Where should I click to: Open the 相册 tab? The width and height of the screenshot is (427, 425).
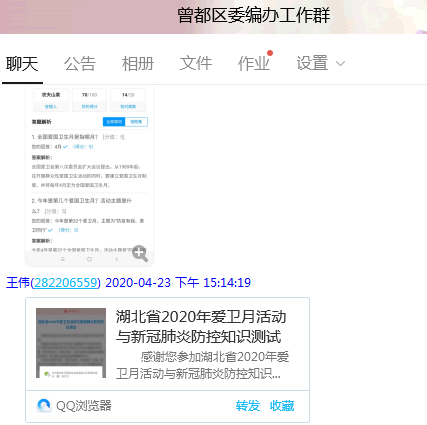click(138, 64)
